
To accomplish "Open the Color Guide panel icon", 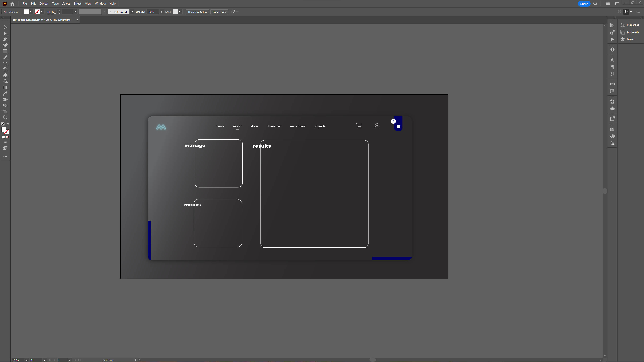I will coord(612,143).
